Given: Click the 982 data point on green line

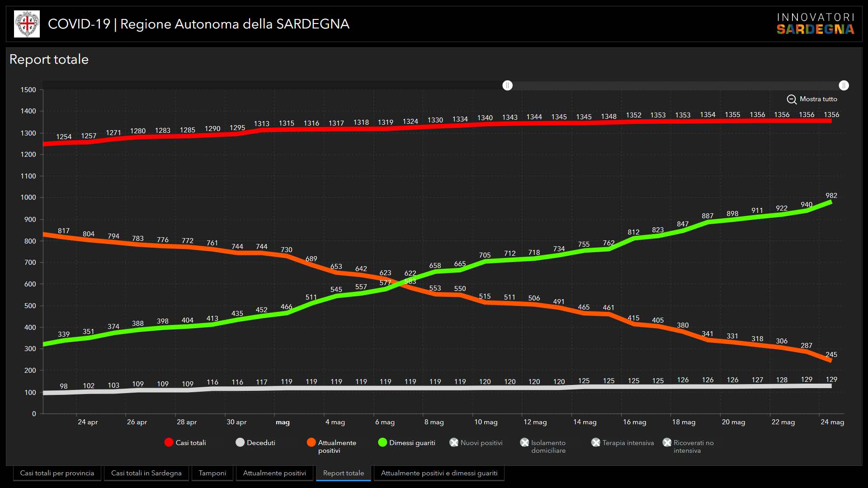Looking at the screenshot, I should click(x=831, y=202).
